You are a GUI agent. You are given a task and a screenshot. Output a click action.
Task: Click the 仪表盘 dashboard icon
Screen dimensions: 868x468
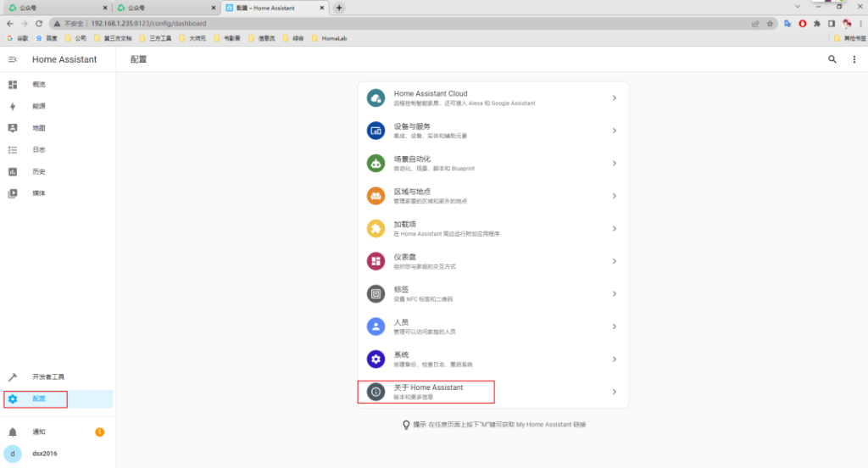click(x=376, y=261)
